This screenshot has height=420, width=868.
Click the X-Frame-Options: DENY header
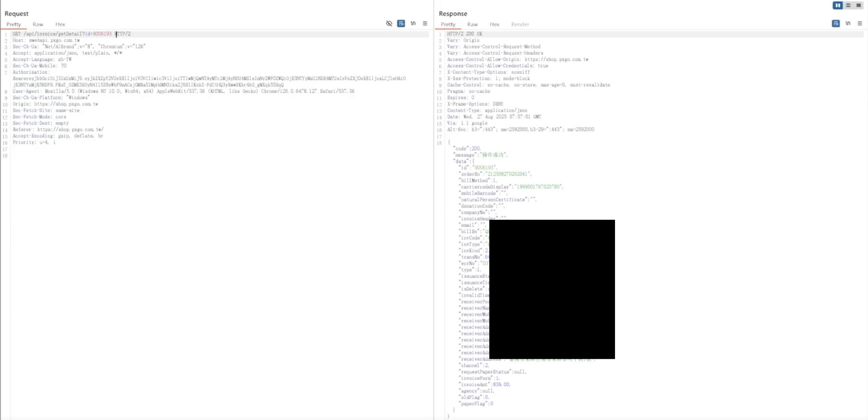pos(475,104)
